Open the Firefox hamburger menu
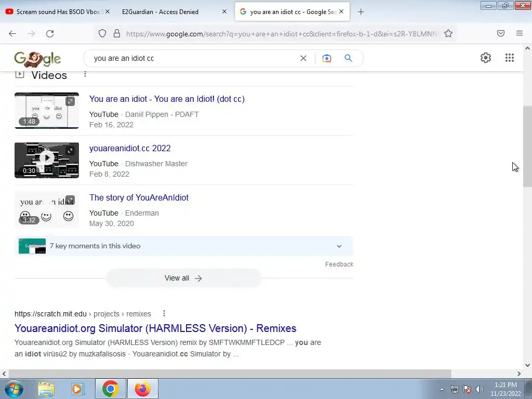This screenshot has width=532, height=399. 520,33
